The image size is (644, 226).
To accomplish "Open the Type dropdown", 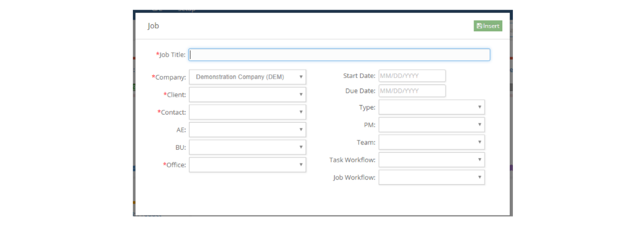I will pos(431,107).
